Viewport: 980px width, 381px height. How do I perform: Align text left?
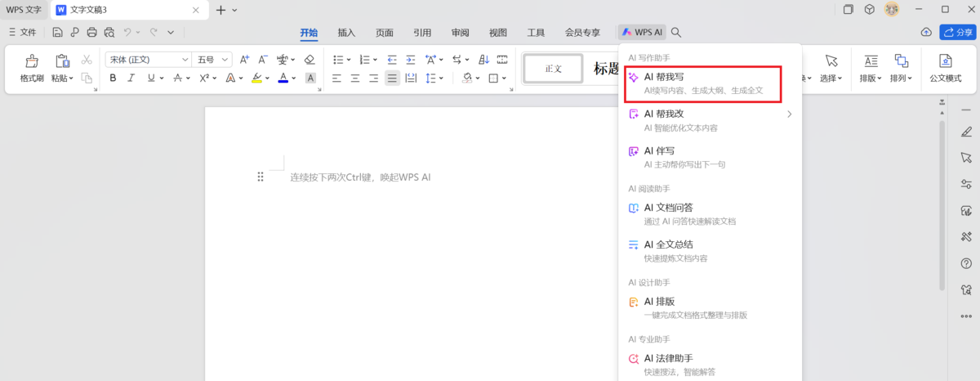click(x=336, y=78)
